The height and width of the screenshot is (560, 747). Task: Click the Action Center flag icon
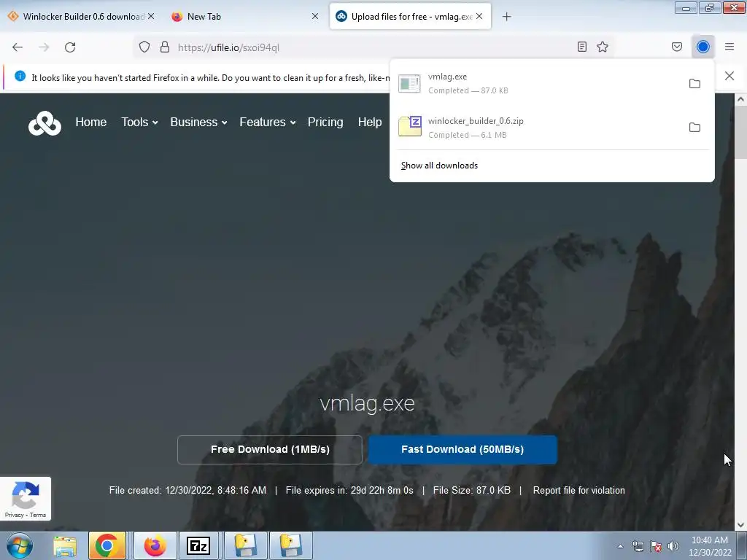[656, 546]
